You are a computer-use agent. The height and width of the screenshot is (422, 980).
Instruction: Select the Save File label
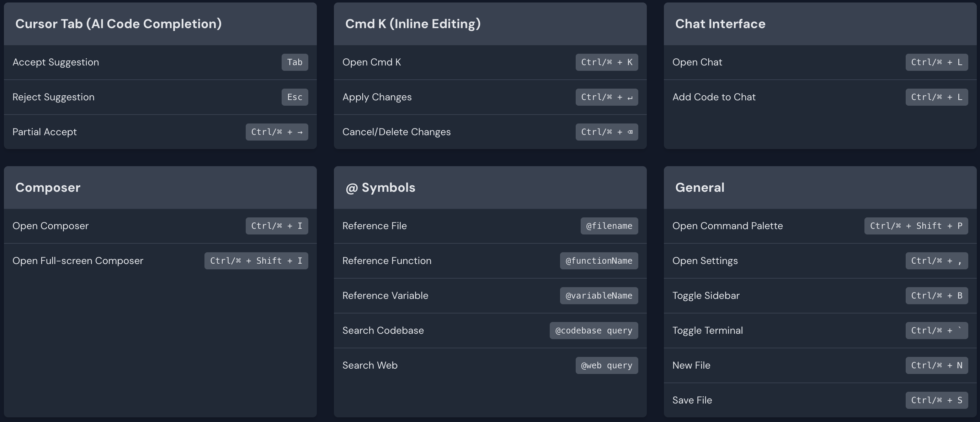coord(692,400)
